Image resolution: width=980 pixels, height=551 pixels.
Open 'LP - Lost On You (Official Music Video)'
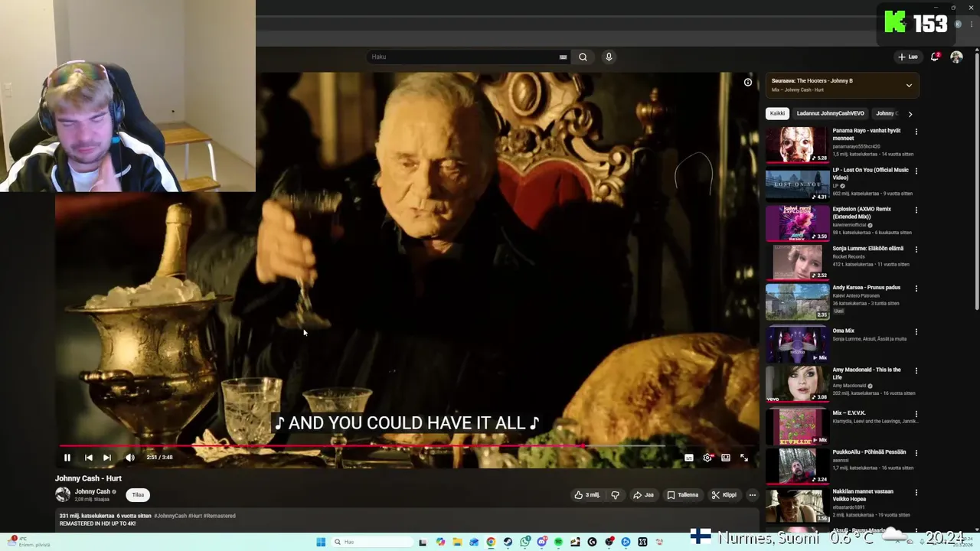tap(871, 174)
